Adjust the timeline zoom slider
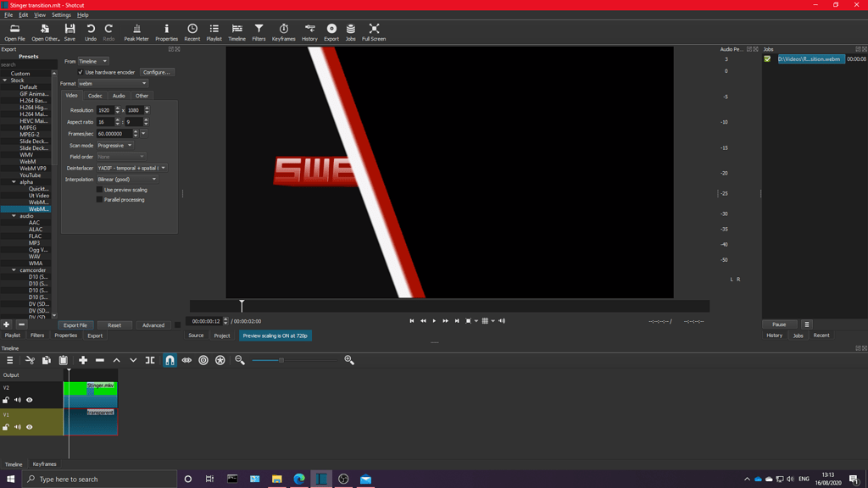This screenshot has width=868, height=488. point(281,360)
